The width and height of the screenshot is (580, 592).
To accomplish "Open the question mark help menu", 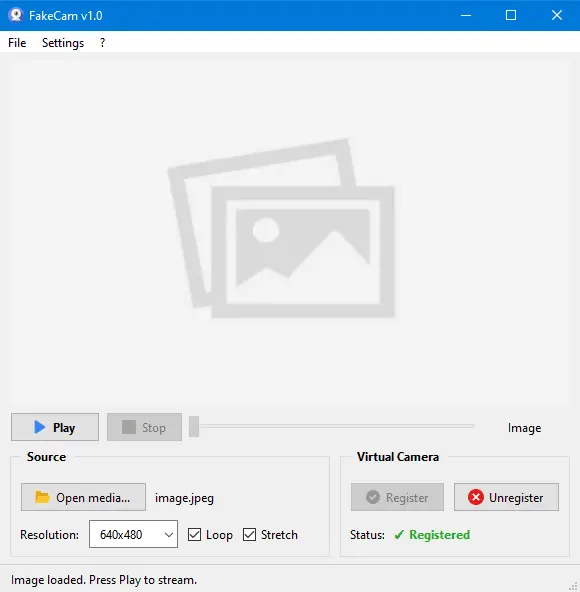I will (102, 43).
